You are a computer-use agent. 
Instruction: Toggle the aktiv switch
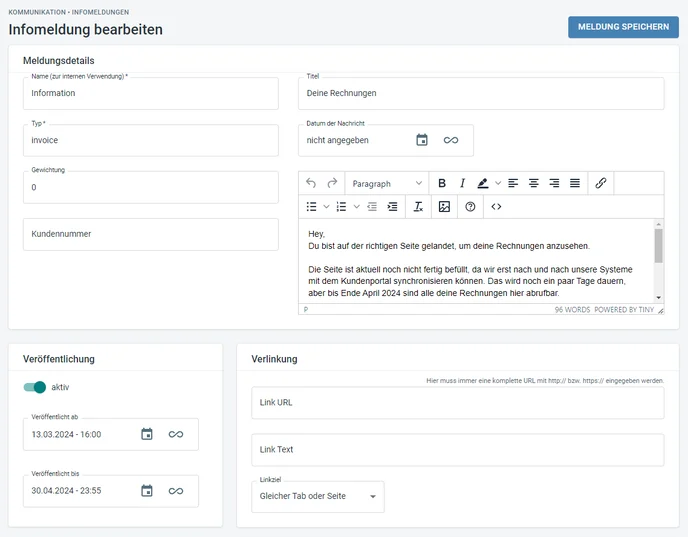click(x=35, y=387)
